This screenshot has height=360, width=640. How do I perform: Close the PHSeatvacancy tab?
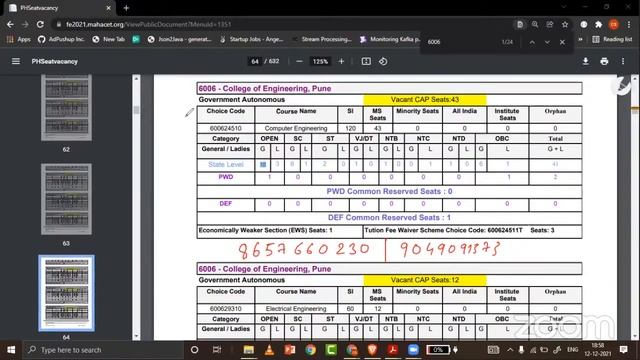coord(108,8)
